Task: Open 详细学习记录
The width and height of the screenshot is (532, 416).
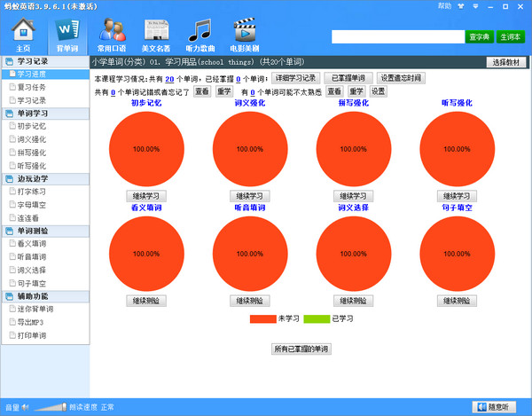Action: coord(295,78)
